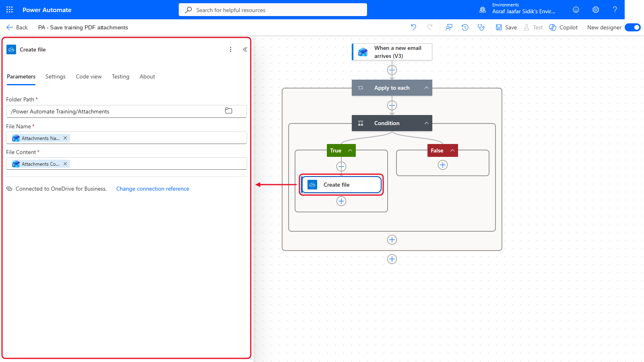Collapse the Apply to each chevron
Screen dimensions: 644x362
click(426, 88)
